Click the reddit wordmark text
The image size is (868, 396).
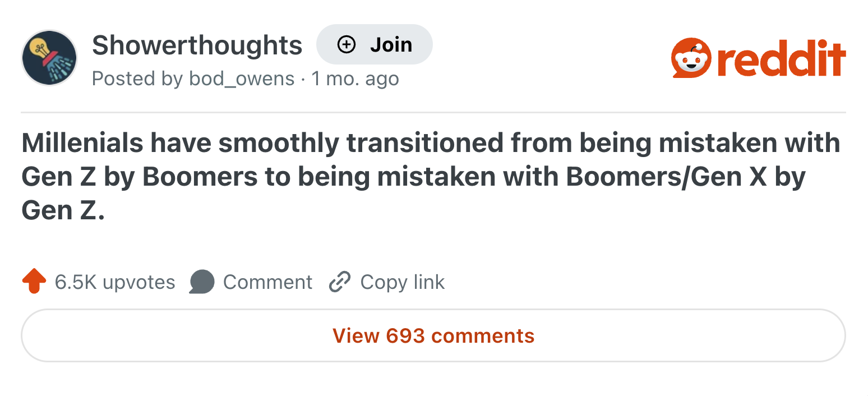click(782, 58)
